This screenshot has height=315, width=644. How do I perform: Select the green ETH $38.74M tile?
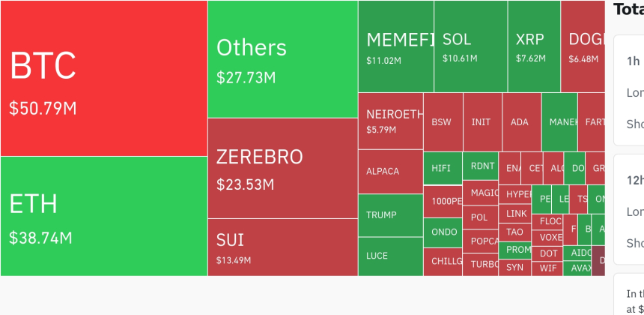pyautogui.click(x=103, y=216)
